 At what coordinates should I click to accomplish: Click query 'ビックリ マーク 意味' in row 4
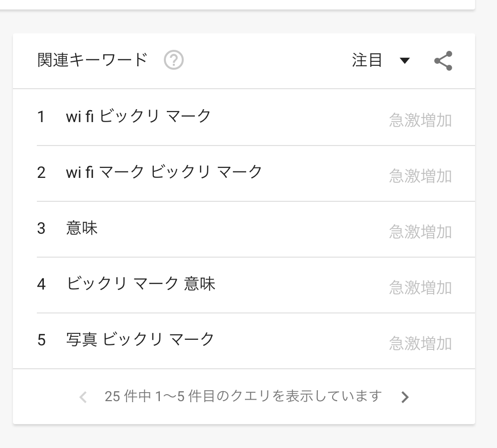140,284
